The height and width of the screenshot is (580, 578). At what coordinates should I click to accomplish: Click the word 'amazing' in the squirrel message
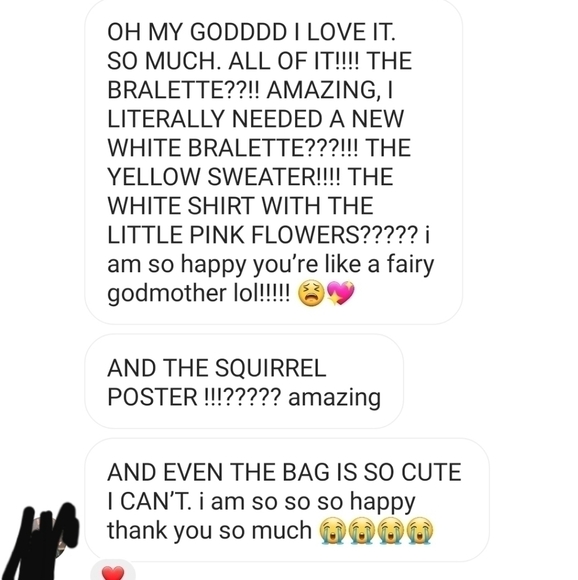[x=334, y=398]
